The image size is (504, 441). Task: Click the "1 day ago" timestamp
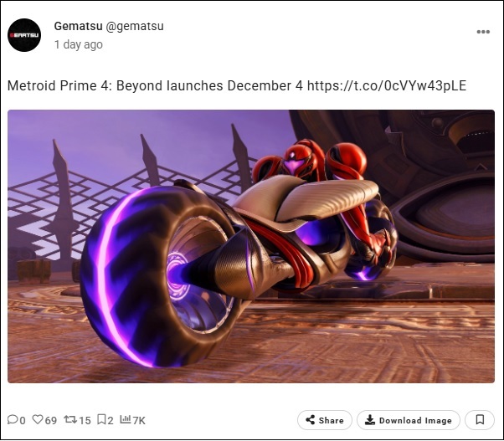79,44
